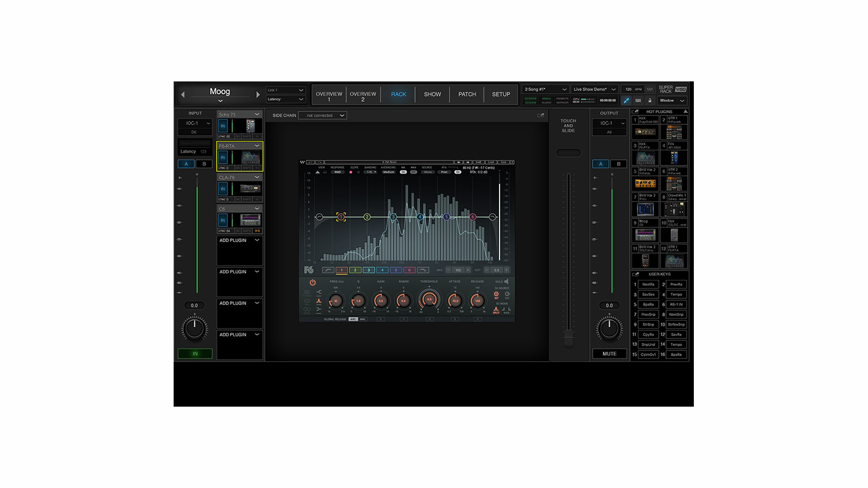Open the Live Show Demo session dropdown
Screen dimensions: 868x488
[x=595, y=89]
